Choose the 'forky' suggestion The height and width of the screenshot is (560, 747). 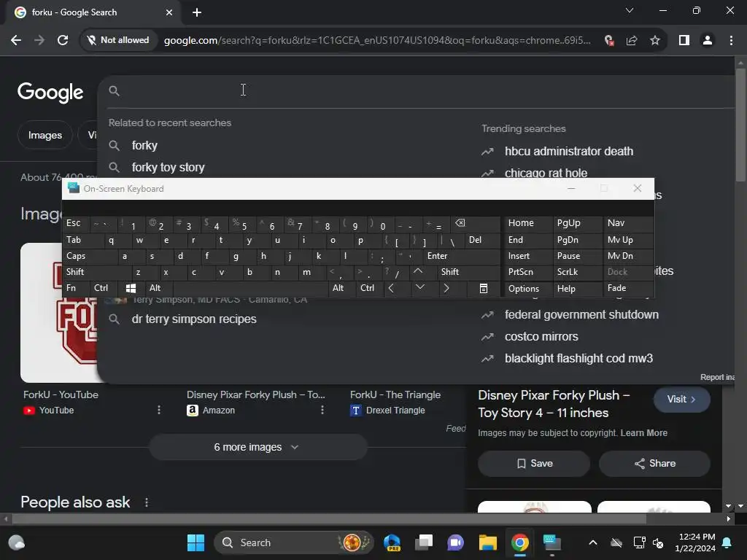144,145
